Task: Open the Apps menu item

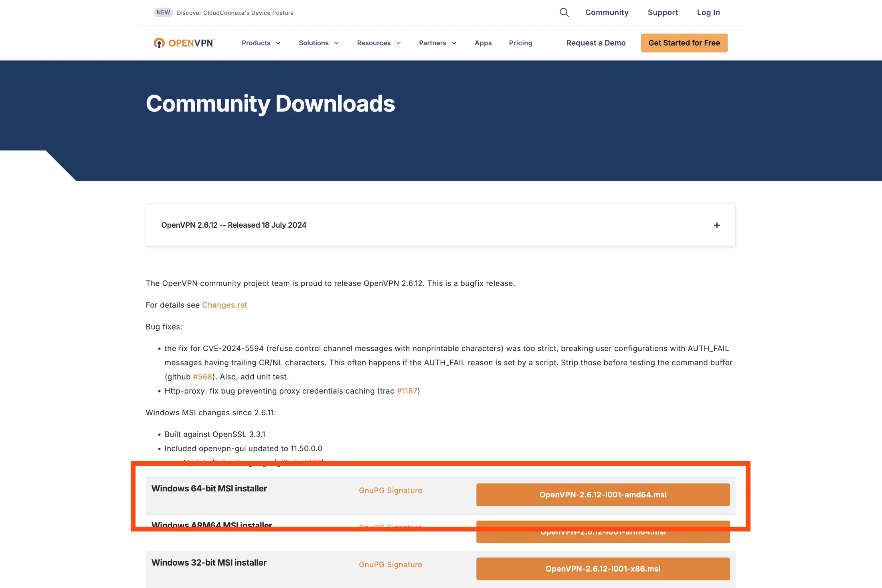Action: (x=483, y=43)
